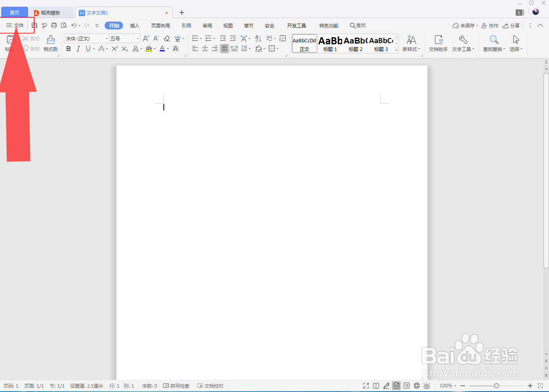The width and height of the screenshot is (549, 392).
Task: Clear formatting with eraser icon
Action: (x=167, y=38)
